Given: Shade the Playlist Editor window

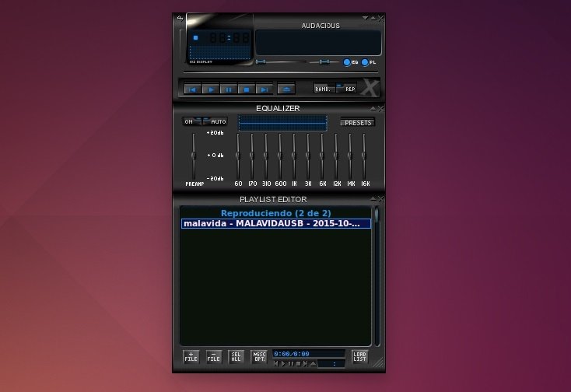Looking at the screenshot, I should point(373,199).
